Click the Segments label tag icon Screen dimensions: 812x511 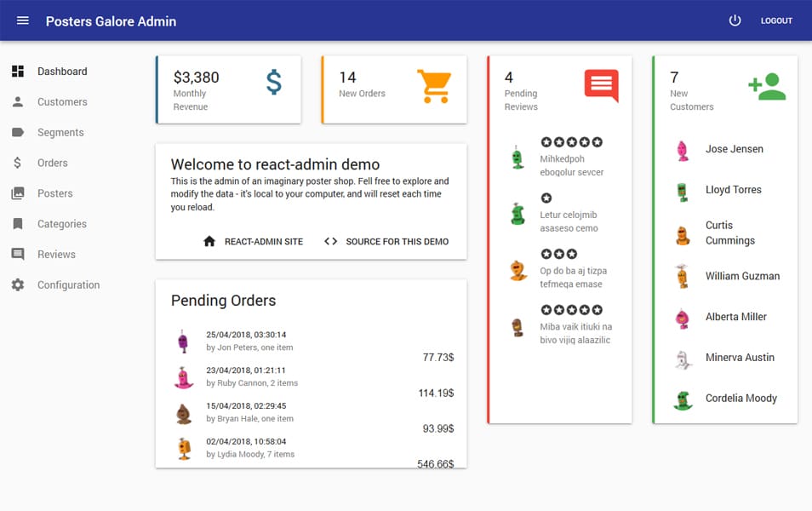18,133
